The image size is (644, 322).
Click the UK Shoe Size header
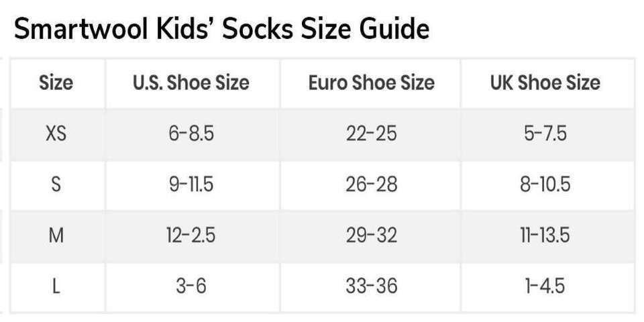coord(545,83)
